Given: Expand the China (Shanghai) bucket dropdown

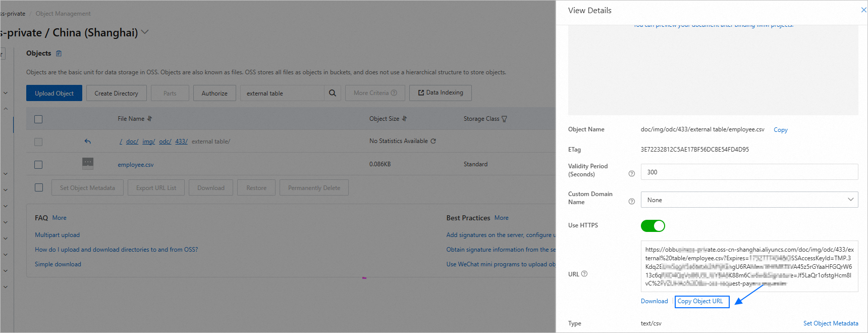Looking at the screenshot, I should (x=145, y=32).
